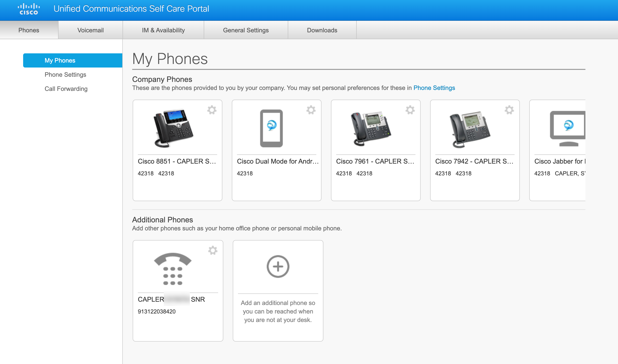Image resolution: width=618 pixels, height=364 pixels.
Task: Switch to the Voicemail tab
Action: point(90,30)
